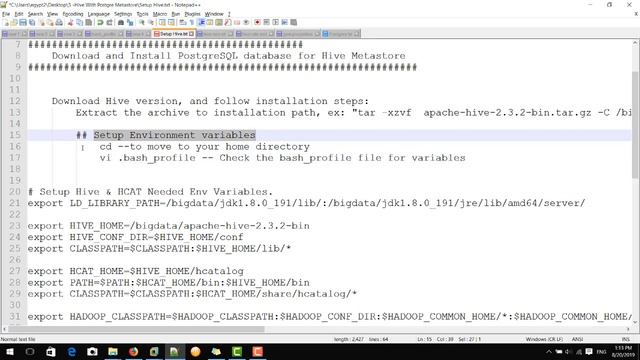Screen dimensions: 640x360
Task: Click the Print toolbar icon
Action: coord(59,22)
